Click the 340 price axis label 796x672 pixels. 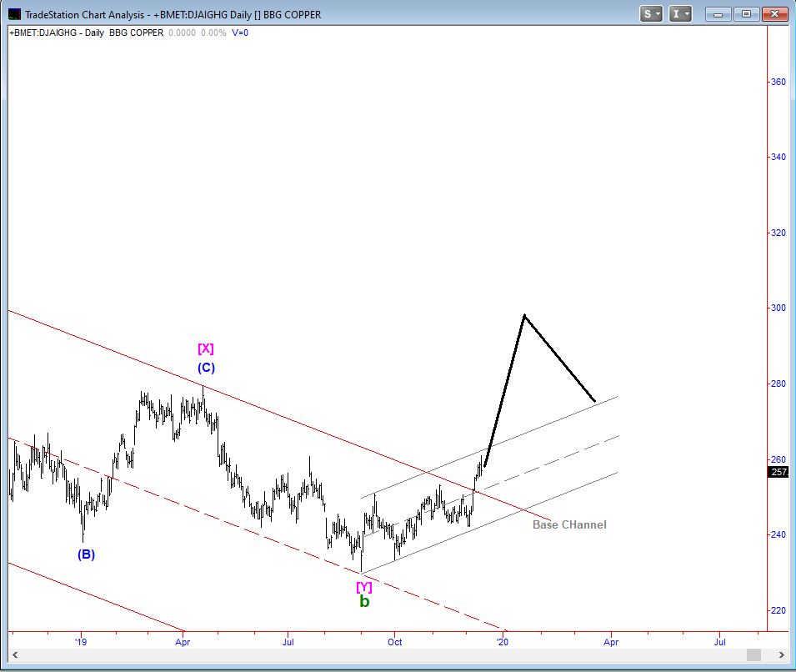[778, 157]
